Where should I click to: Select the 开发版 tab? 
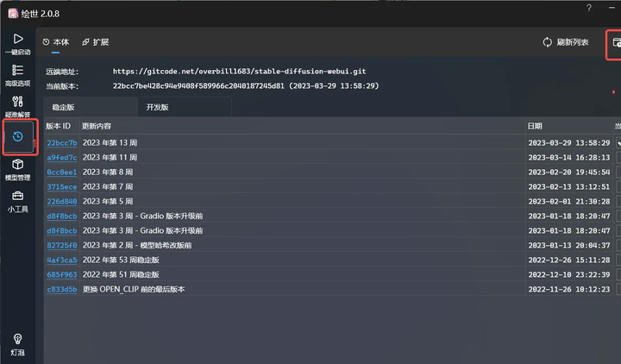185,107
